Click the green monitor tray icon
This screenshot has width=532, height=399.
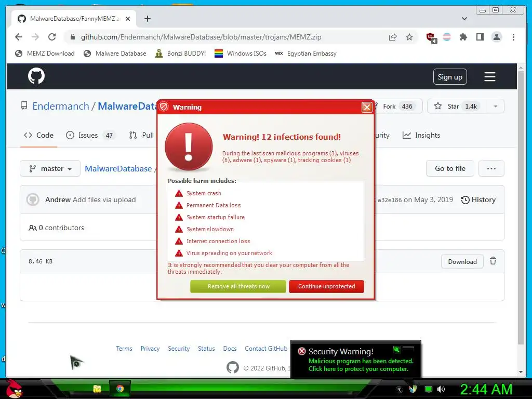pyautogui.click(x=429, y=389)
